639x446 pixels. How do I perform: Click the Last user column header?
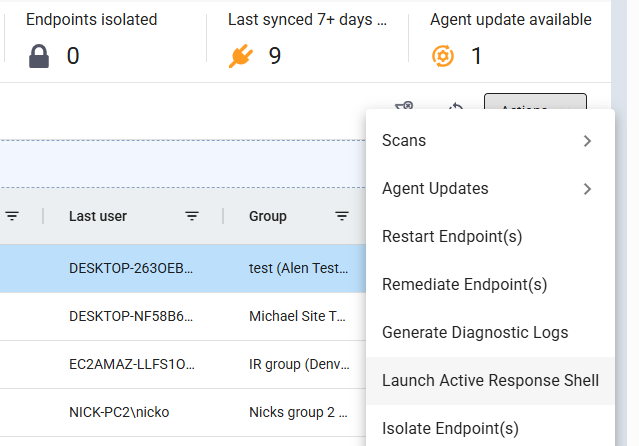click(x=98, y=216)
